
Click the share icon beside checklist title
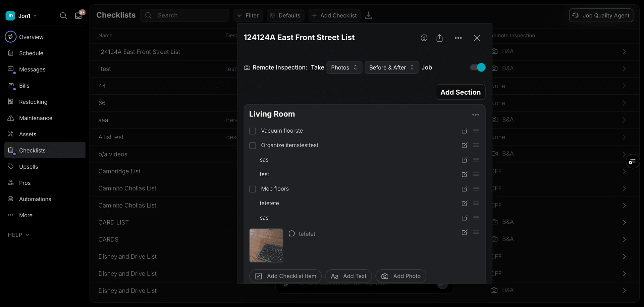tap(439, 38)
